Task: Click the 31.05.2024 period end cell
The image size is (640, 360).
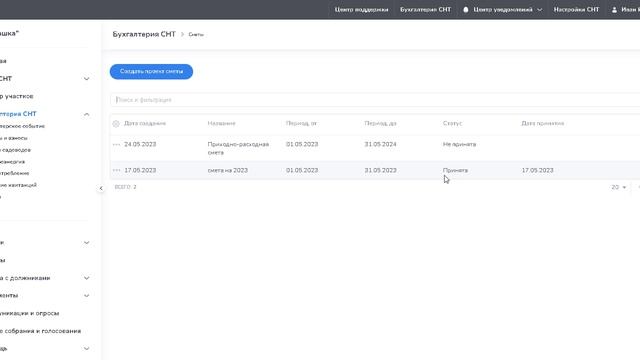Action: click(x=380, y=144)
